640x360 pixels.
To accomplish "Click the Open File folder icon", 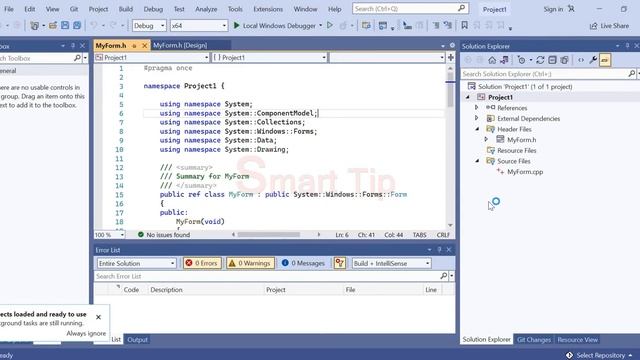I will tap(53, 25).
